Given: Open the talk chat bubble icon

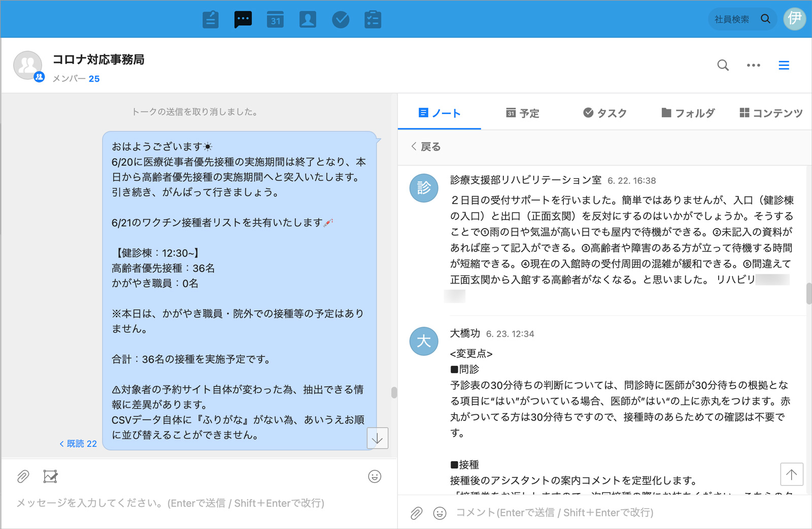Looking at the screenshot, I should tap(243, 20).
